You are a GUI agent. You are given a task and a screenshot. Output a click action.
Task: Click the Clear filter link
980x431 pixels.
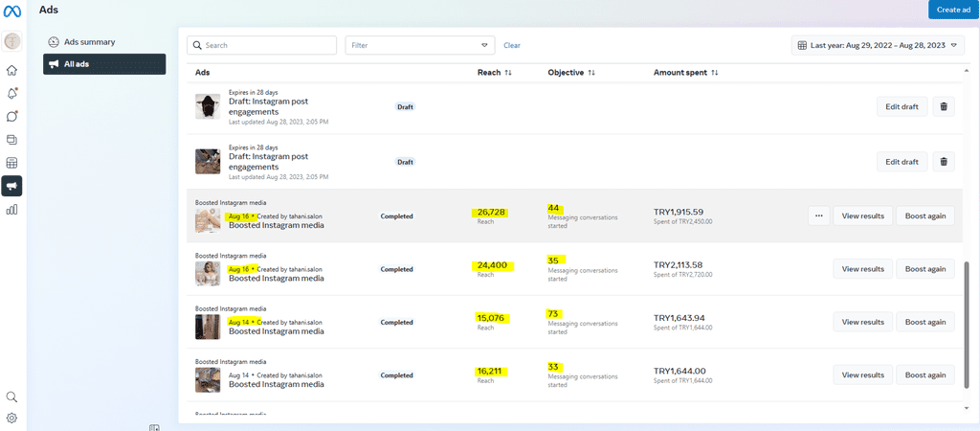coord(512,45)
